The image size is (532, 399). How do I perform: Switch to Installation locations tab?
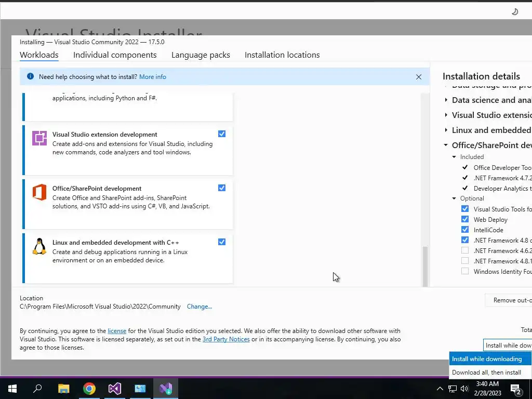coord(282,55)
